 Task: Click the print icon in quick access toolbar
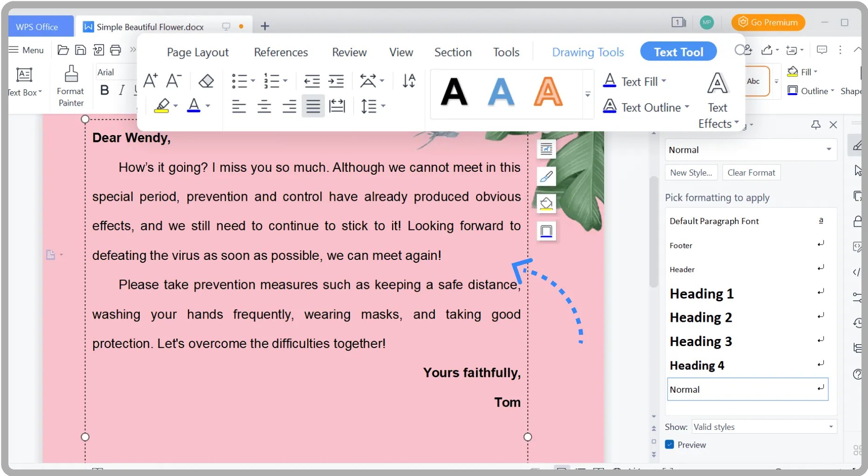(x=116, y=50)
